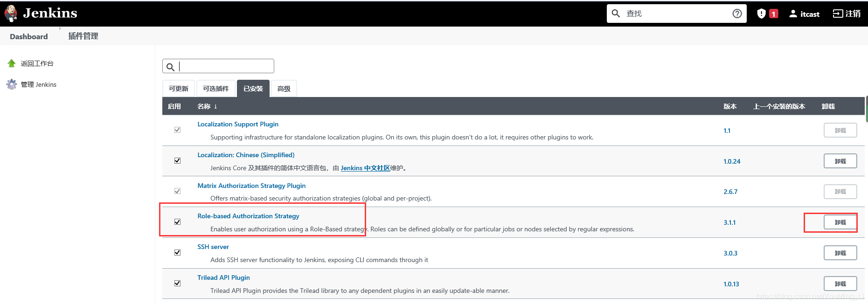Toggle Trilead API Plugin enabled checkbox
The height and width of the screenshot is (305, 868).
coord(177,283)
